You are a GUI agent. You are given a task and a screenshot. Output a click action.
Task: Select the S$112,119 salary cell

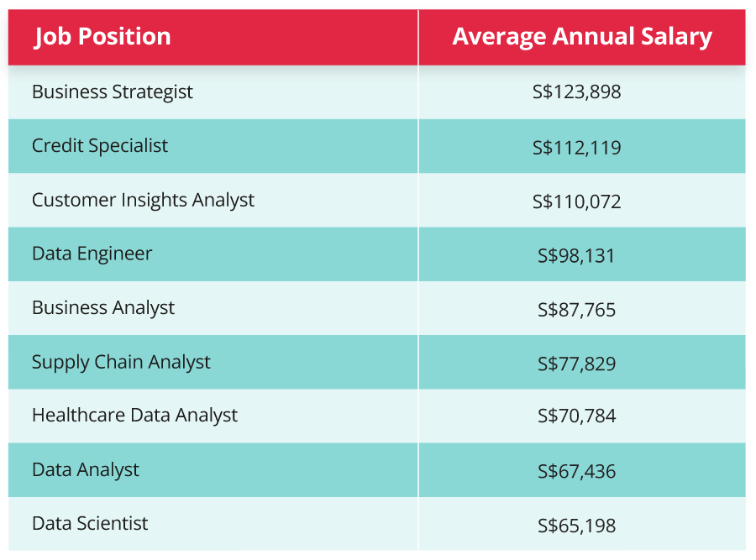(577, 148)
